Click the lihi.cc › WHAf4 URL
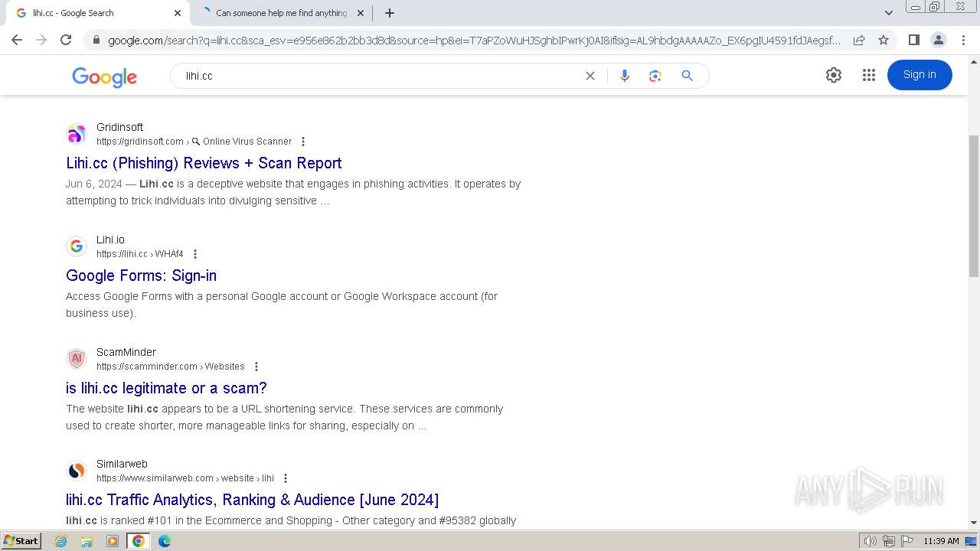The image size is (980, 551). 140,254
